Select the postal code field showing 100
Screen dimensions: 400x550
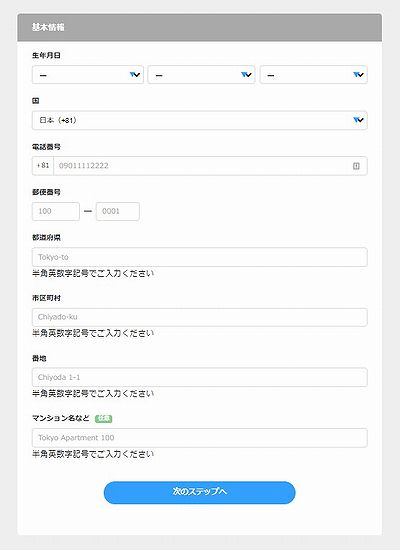pos(56,211)
